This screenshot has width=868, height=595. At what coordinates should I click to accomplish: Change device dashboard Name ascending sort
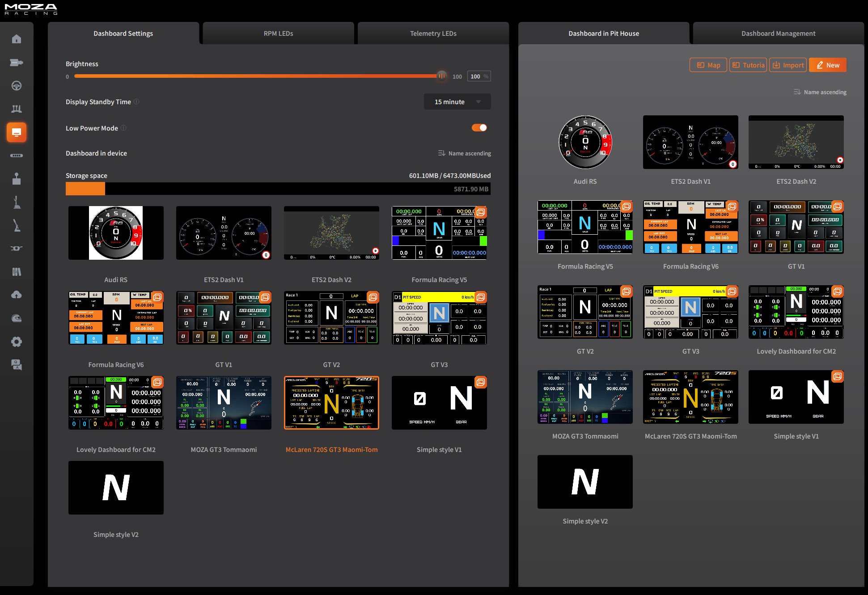465,153
